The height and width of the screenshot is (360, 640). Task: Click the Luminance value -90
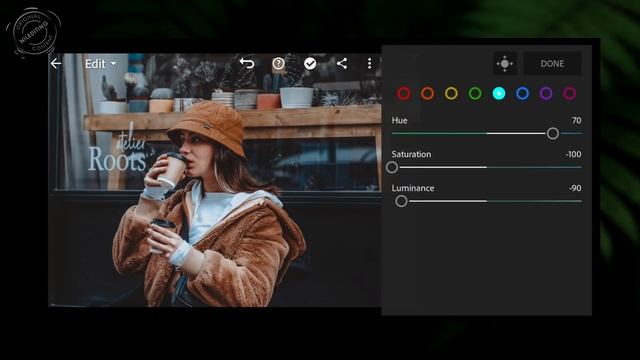point(575,188)
